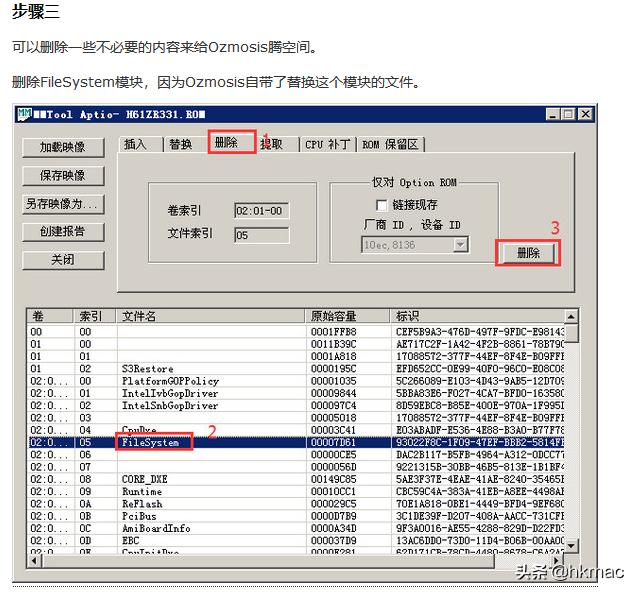Expand the vendor ID 10ec,8136 dropdown
The height and width of the screenshot is (595, 638).
460,244
